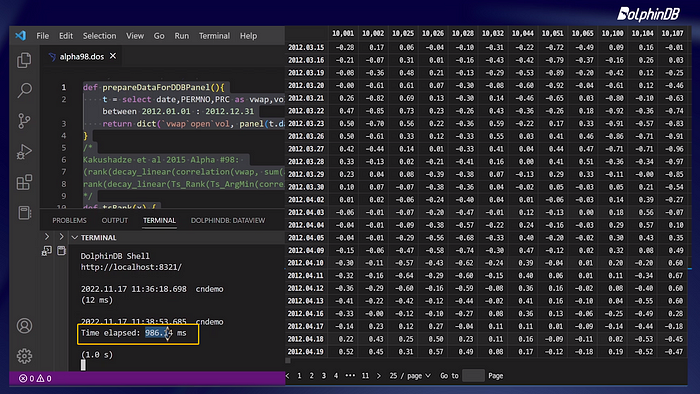
Task: Open the File menu
Action: (x=42, y=36)
